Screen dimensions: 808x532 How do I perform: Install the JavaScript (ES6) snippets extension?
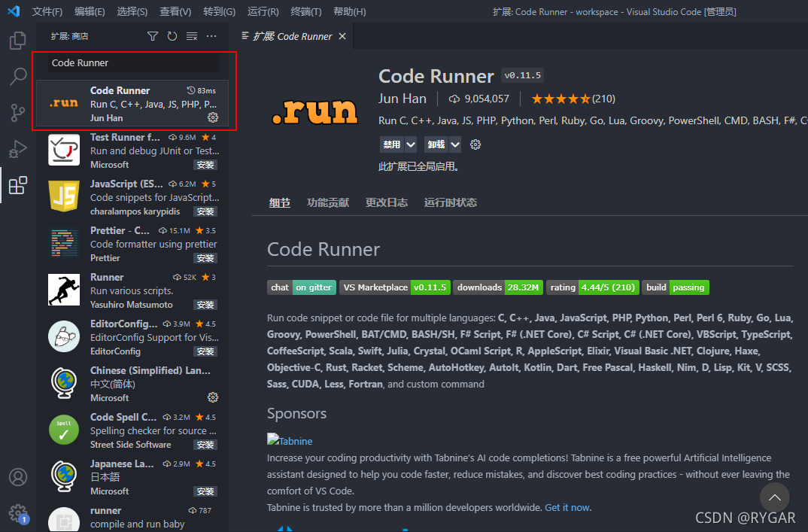tap(205, 211)
